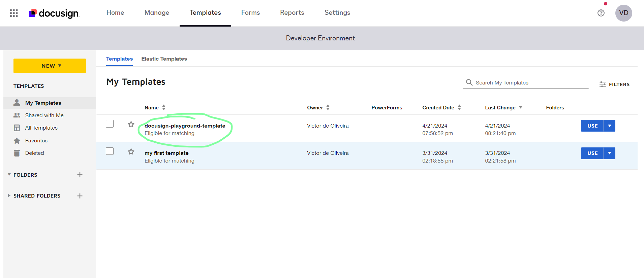Select My Templates in sidebar
This screenshot has width=644, height=278.
pos(43,103)
